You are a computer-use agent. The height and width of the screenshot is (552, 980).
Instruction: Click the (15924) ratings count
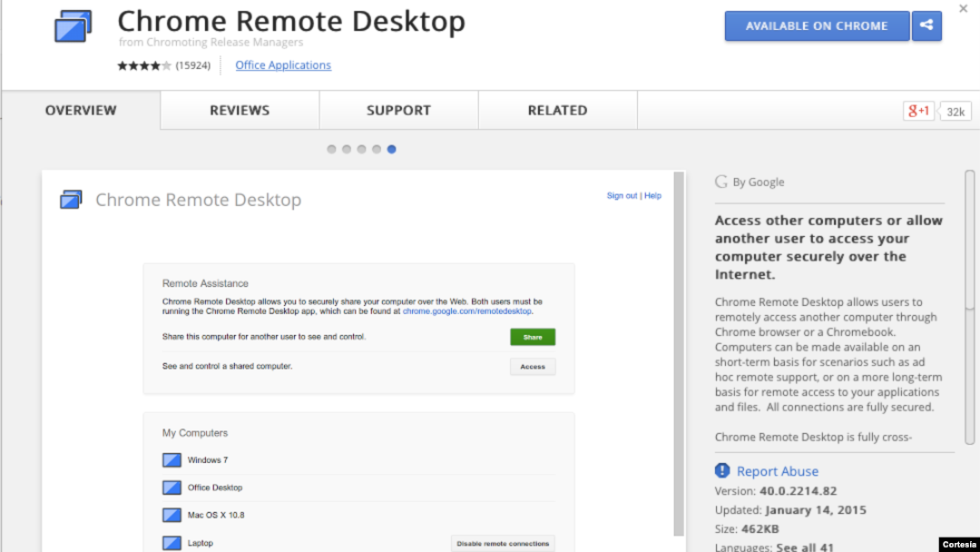(192, 65)
